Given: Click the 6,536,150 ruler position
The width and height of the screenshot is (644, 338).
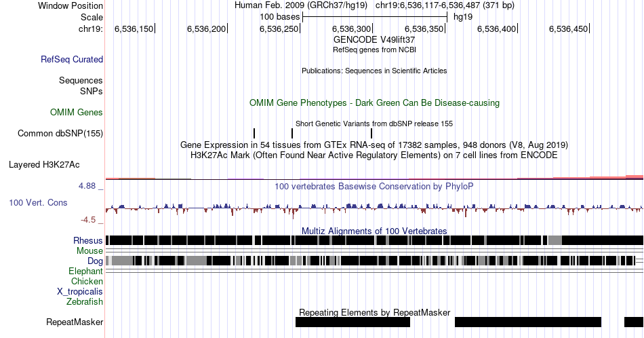Looking at the screenshot, I should [x=134, y=29].
